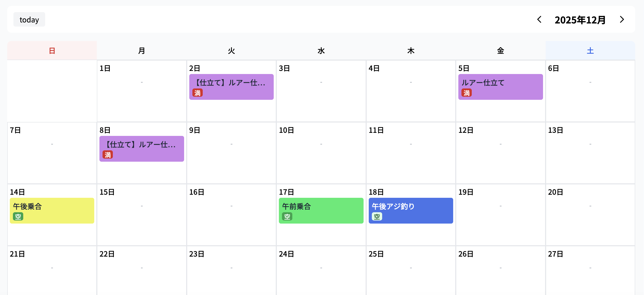Click the 空 badge on 午後乗合 event
The width and height of the screenshot is (644, 295).
click(18, 217)
